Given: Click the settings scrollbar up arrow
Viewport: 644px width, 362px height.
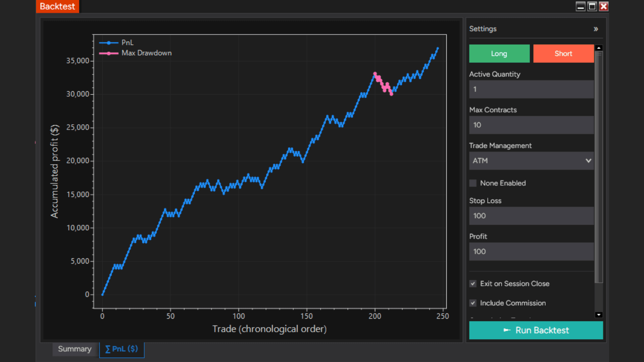Looking at the screenshot, I should point(599,48).
